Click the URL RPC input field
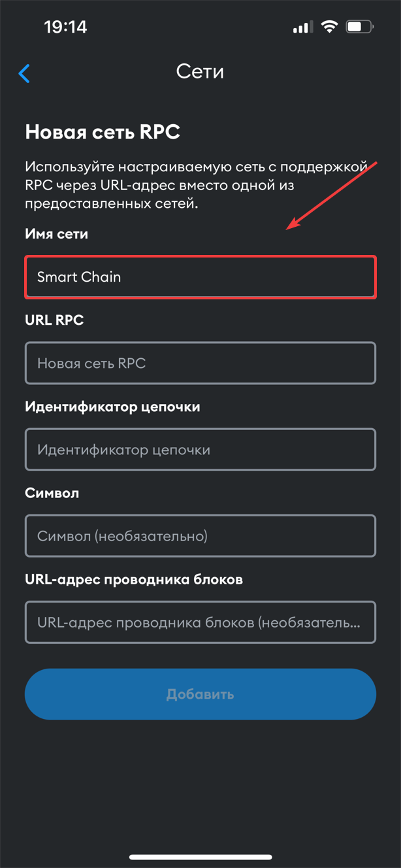Viewport: 401px width, 868px height. coord(200,363)
